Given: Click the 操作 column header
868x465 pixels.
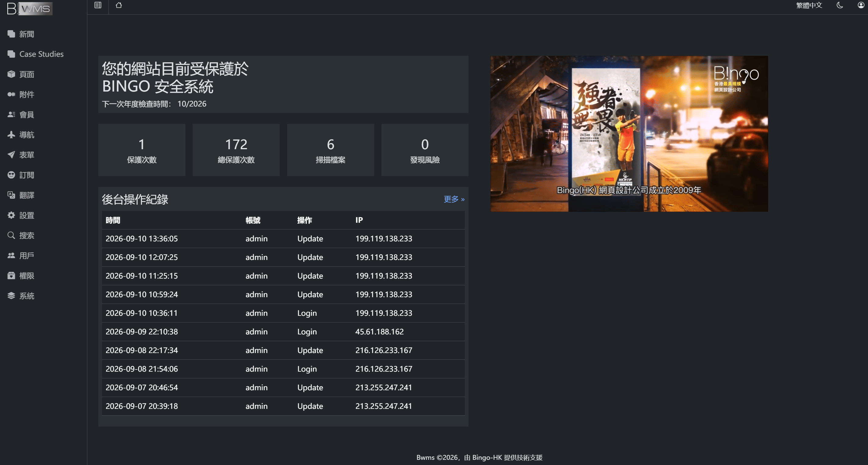Looking at the screenshot, I should [x=305, y=220].
